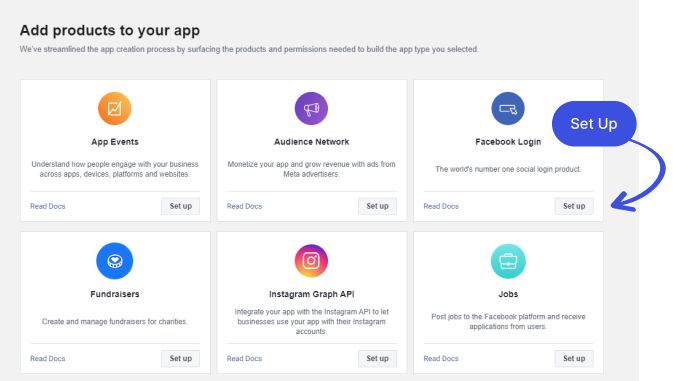Click the Facebook Login card title
This screenshot has width=673, height=381.
(508, 142)
